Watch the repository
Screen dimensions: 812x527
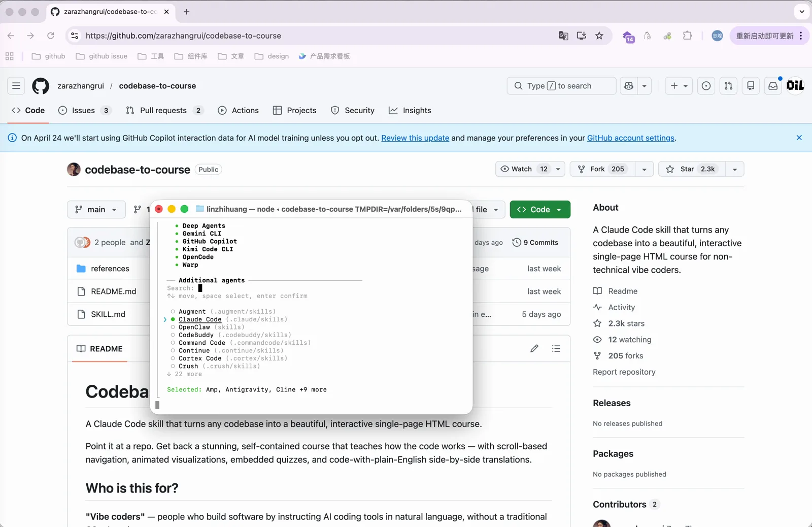(524, 169)
